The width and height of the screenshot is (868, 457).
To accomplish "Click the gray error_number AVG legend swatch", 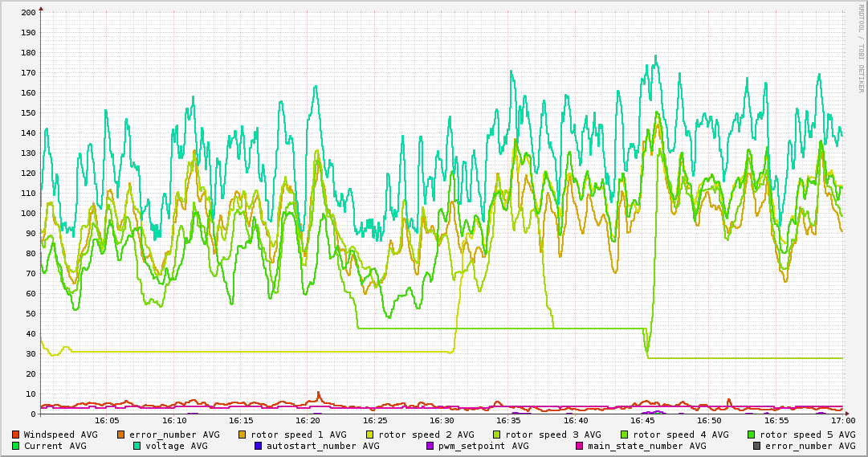I will pos(756,446).
